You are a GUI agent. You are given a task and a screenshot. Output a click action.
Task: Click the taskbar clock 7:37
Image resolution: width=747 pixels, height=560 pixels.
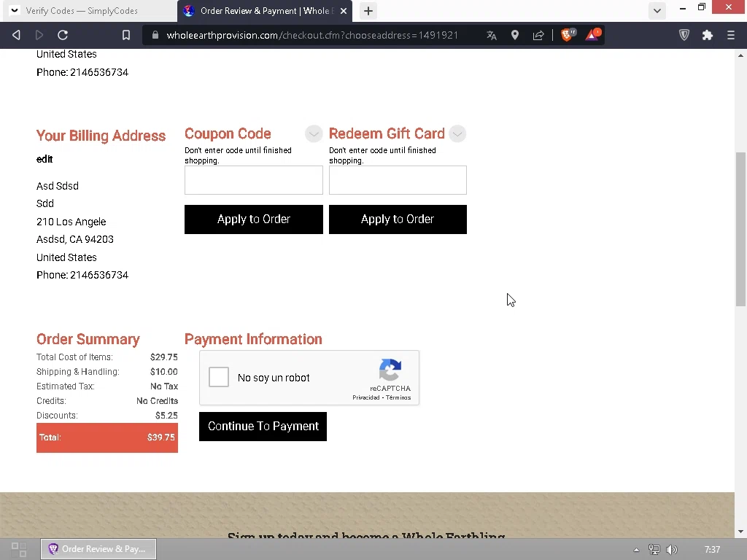click(x=712, y=550)
